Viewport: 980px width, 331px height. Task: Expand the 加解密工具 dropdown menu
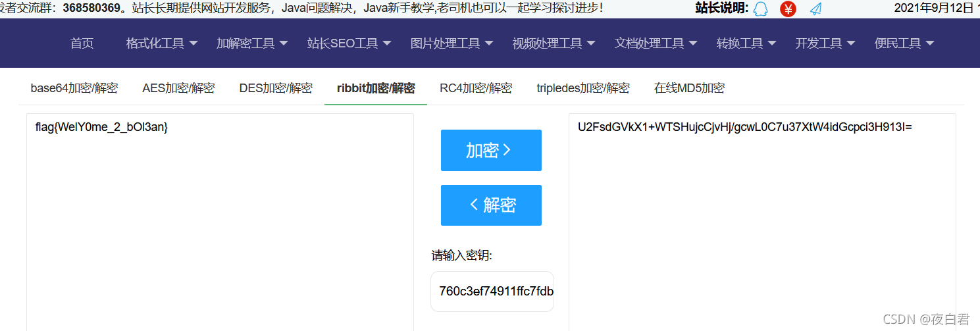pyautogui.click(x=252, y=43)
